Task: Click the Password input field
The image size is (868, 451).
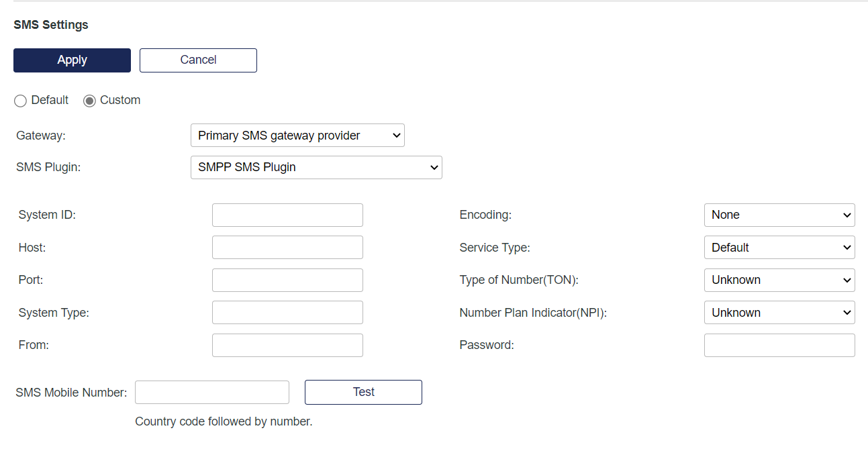Action: (779, 345)
